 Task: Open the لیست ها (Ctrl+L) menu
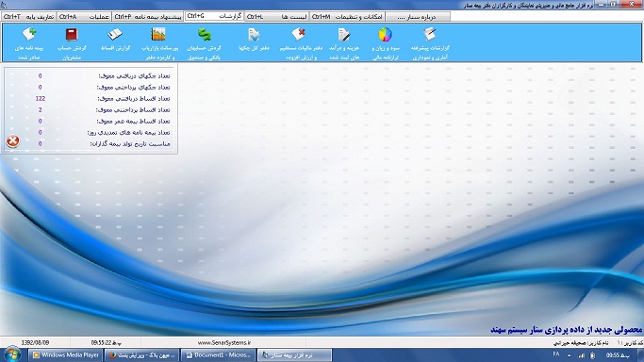(x=277, y=16)
